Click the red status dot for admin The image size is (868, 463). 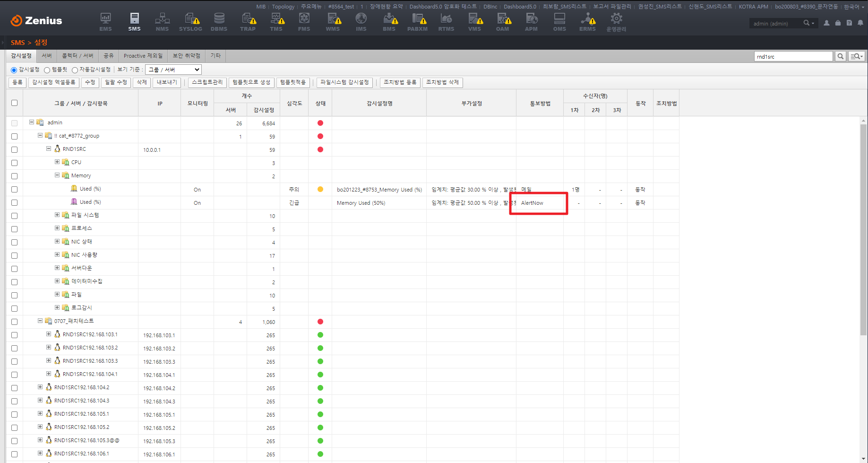point(320,123)
